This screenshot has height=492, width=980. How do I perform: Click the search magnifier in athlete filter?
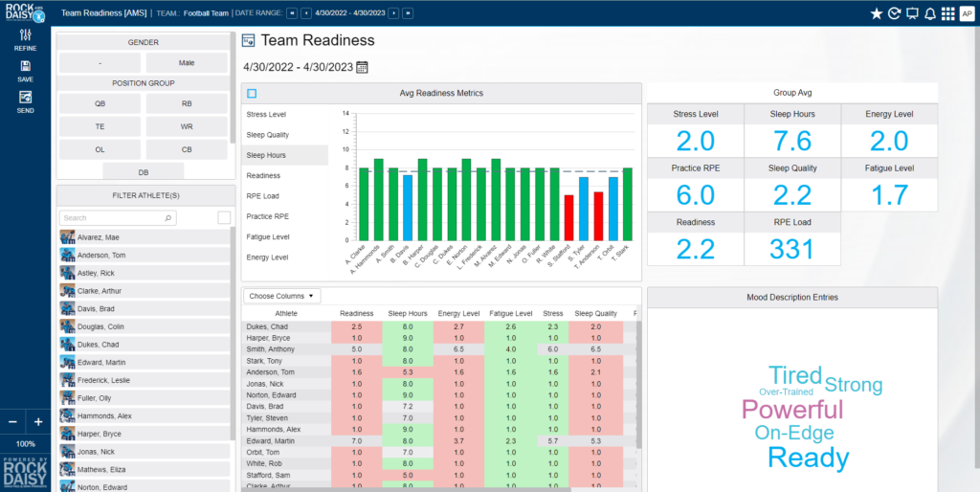pyautogui.click(x=167, y=218)
